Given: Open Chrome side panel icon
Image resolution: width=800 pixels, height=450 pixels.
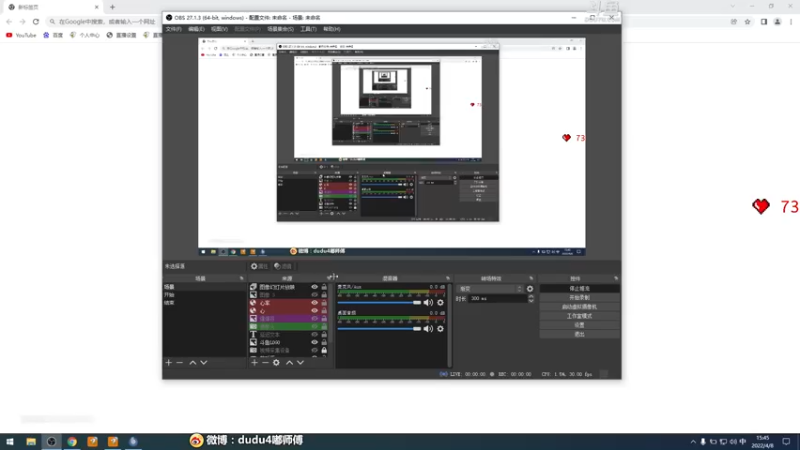Looking at the screenshot, I should pyautogui.click(x=764, y=21).
